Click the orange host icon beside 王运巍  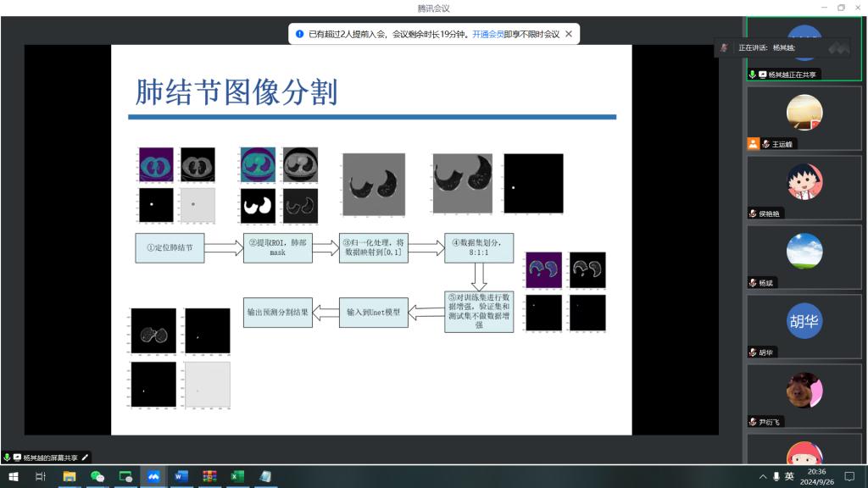tap(753, 144)
